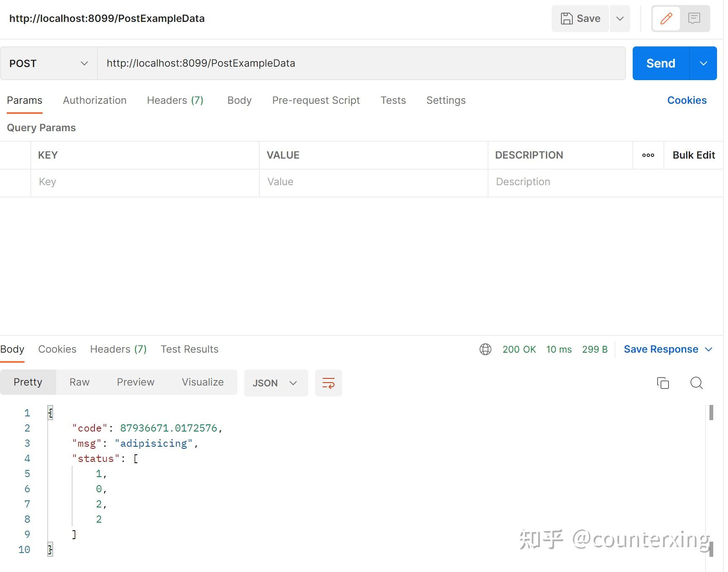Open the Pre-request Script tab
Viewport: 728px width, 572px height.
(x=316, y=100)
